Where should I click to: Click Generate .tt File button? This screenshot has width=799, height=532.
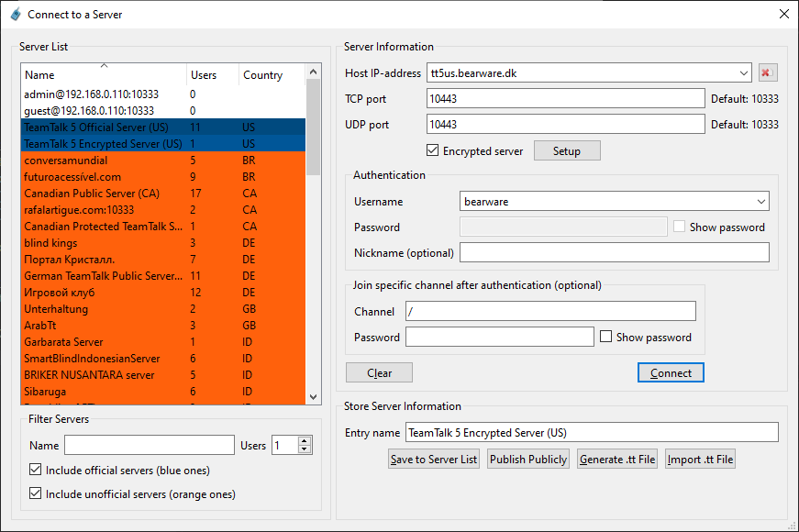click(x=617, y=460)
